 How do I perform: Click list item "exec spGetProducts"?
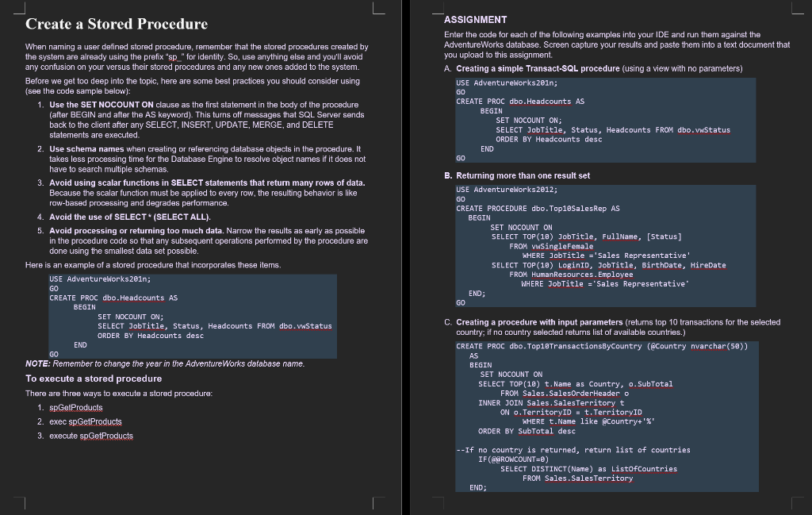point(86,421)
